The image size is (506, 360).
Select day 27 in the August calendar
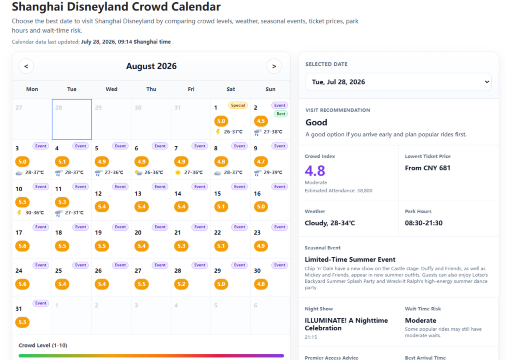(x=151, y=278)
